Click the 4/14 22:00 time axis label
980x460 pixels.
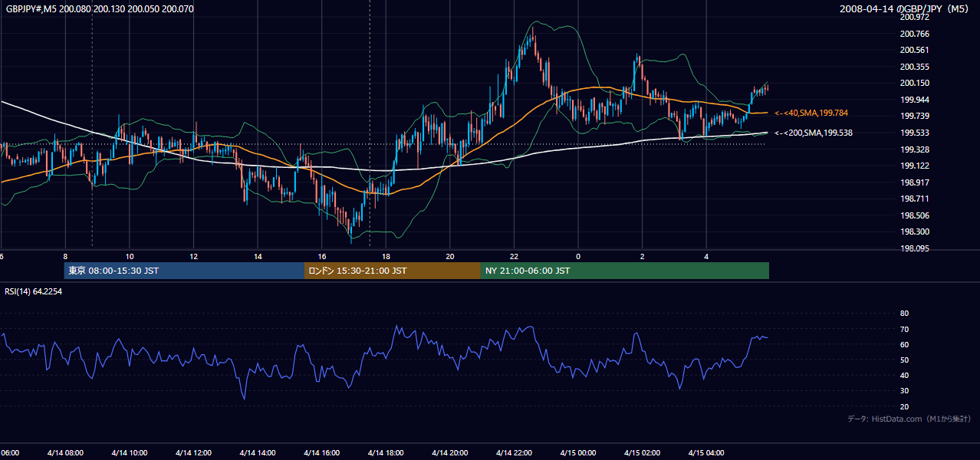pos(514,453)
